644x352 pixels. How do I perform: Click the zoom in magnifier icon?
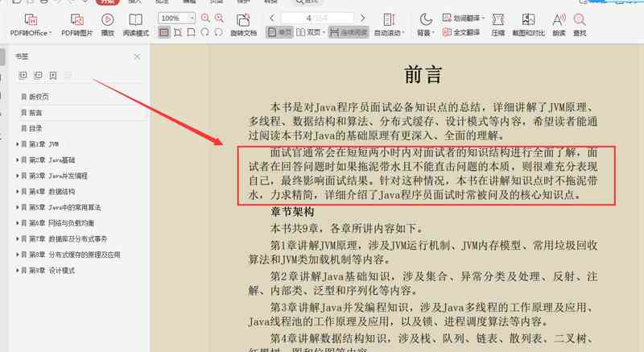tap(219, 18)
